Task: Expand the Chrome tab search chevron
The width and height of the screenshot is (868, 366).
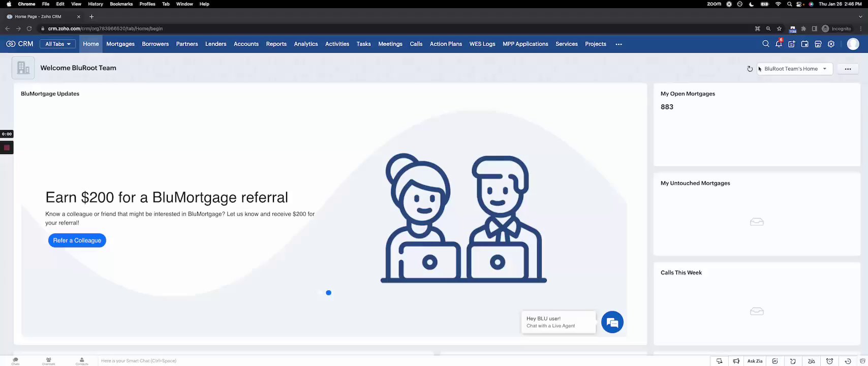Action: coord(860,16)
